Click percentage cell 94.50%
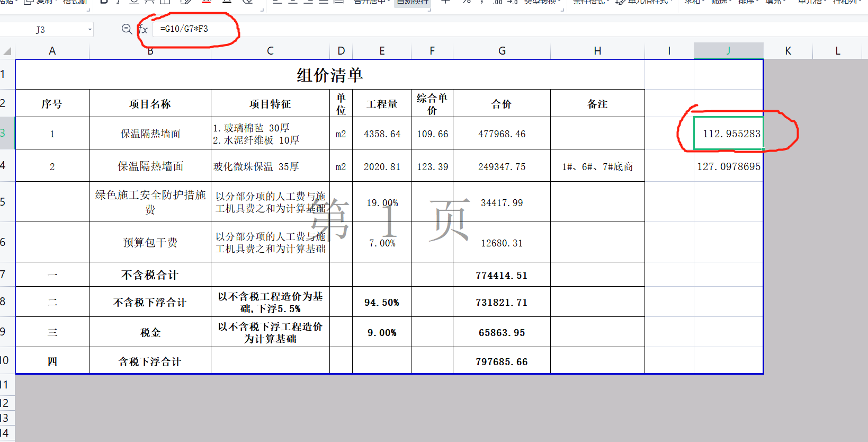This screenshot has height=442, width=868. click(382, 302)
